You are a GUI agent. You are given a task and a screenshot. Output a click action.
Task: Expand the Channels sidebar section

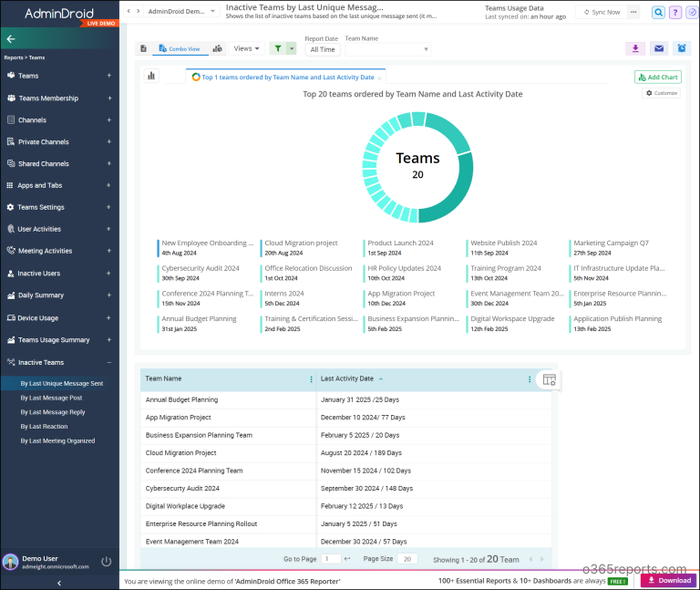pos(109,119)
